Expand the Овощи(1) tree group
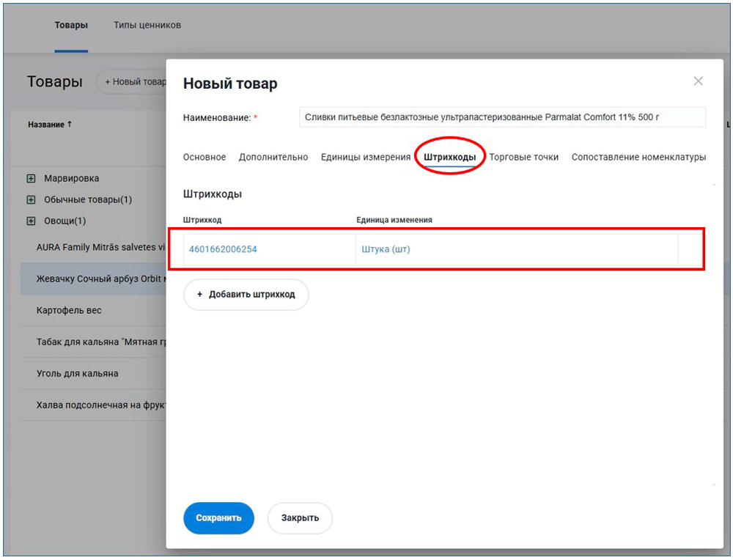 [31, 221]
